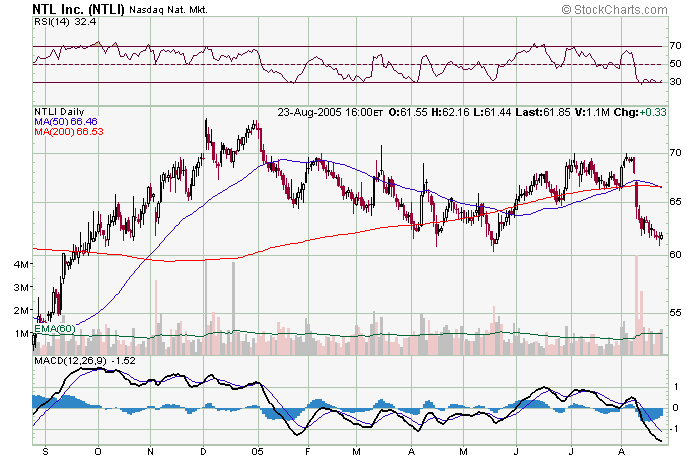Click the last candlestick on the price chart
This screenshot has width=700, height=462.
pyautogui.click(x=661, y=237)
